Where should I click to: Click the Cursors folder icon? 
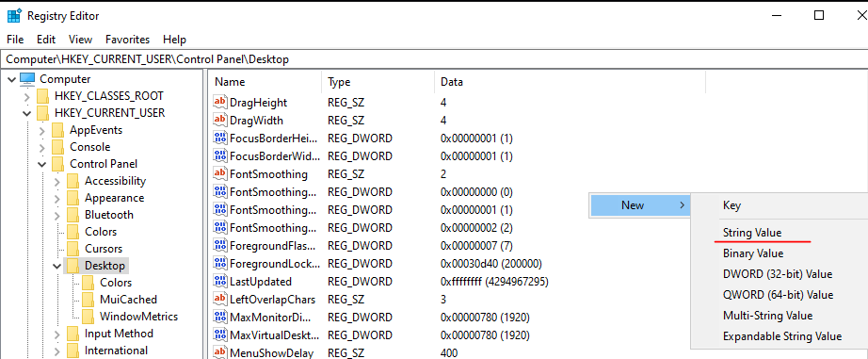[73, 249]
